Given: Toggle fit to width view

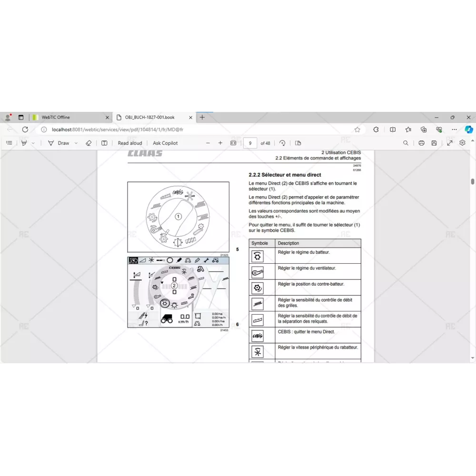Looking at the screenshot, I should (x=233, y=143).
